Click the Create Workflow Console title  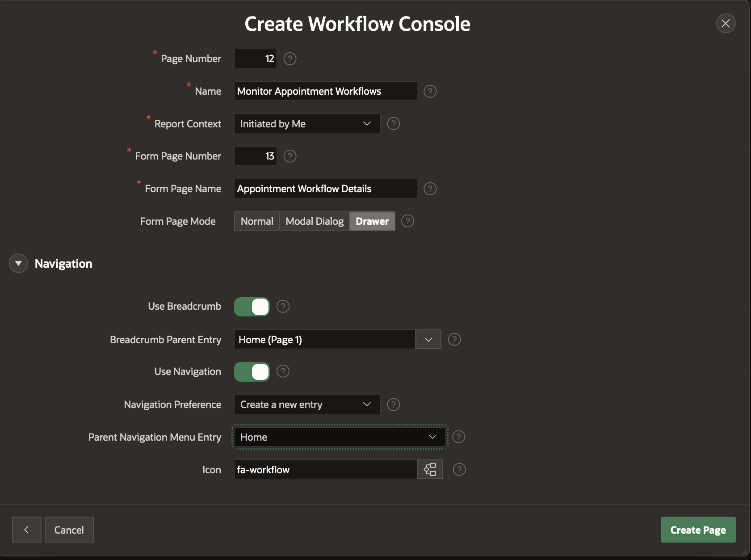pos(357,24)
